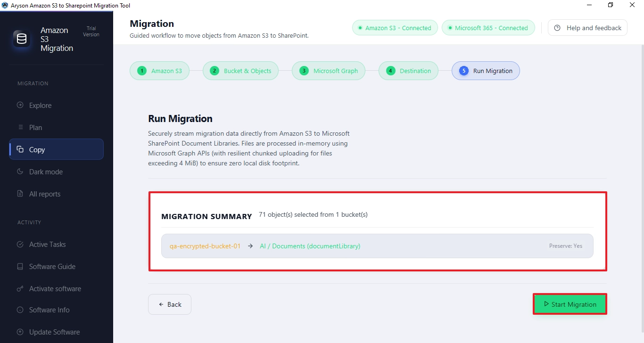
Task: Open Update Software option
Action: (57, 332)
